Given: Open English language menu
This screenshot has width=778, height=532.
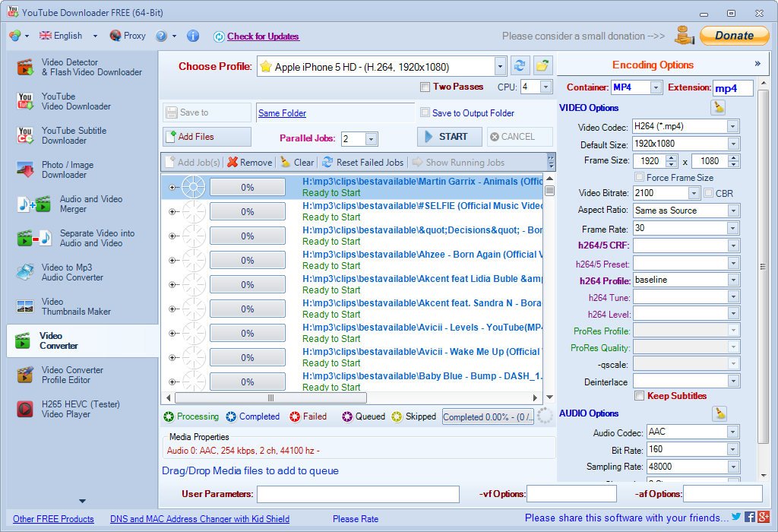Looking at the screenshot, I should click(68, 36).
